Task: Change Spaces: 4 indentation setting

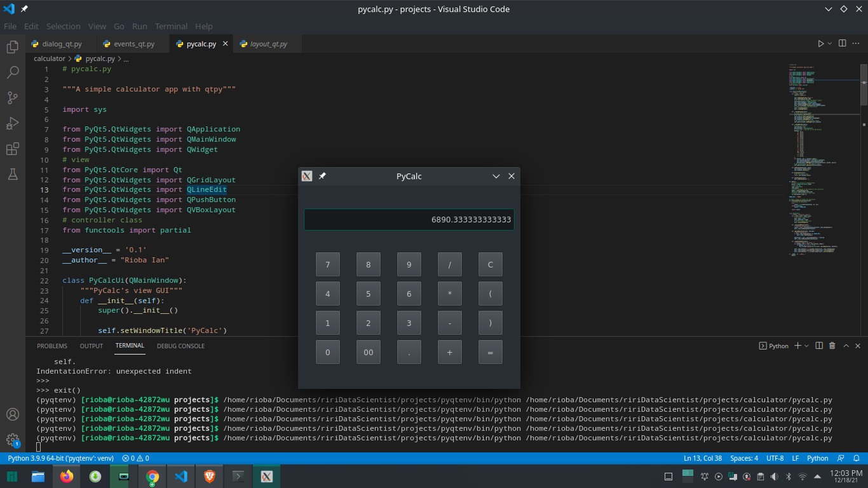Action: point(744,458)
